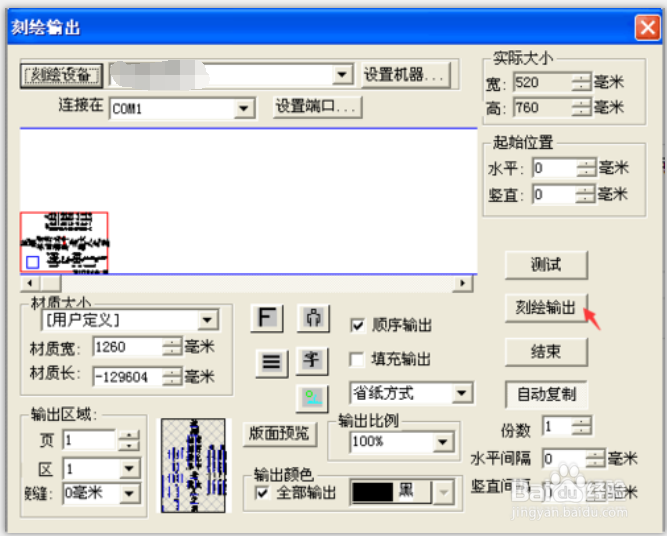
Task: Click the 宽 width stepper arrows
Action: coord(581,82)
